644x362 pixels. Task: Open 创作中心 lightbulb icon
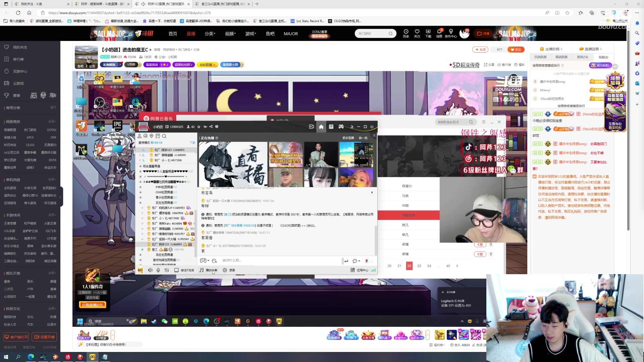pos(451,32)
